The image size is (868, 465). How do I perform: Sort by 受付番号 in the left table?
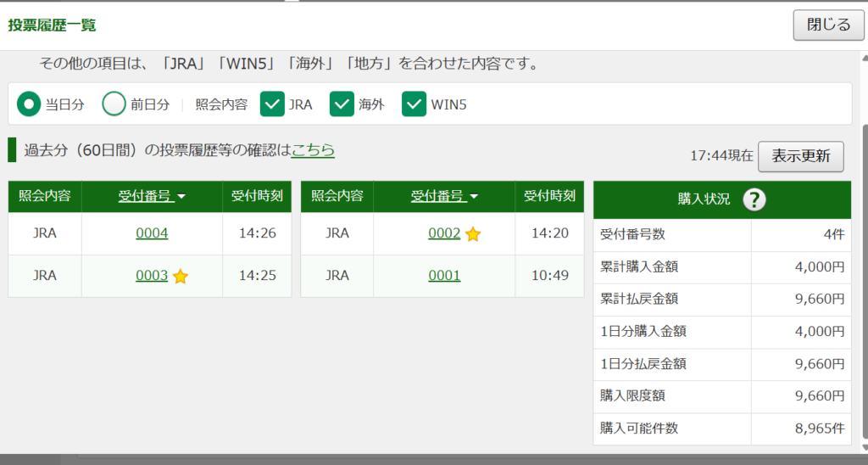[x=146, y=196]
